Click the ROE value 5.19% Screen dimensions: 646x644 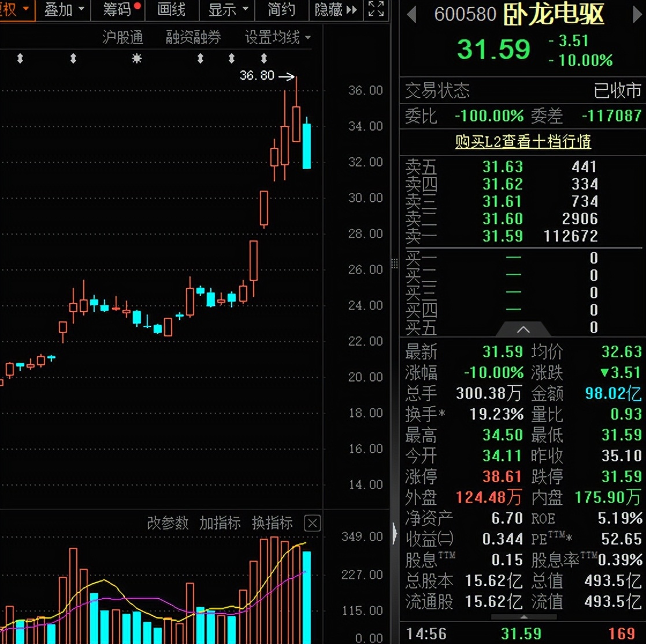coord(620,518)
